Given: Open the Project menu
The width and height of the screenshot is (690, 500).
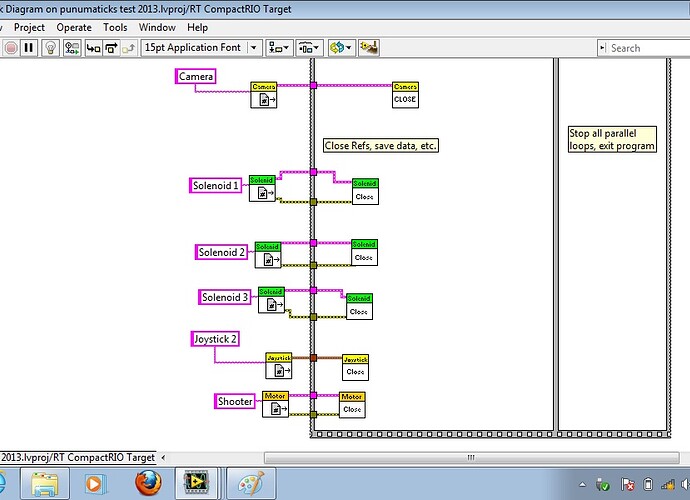Looking at the screenshot, I should (x=29, y=27).
